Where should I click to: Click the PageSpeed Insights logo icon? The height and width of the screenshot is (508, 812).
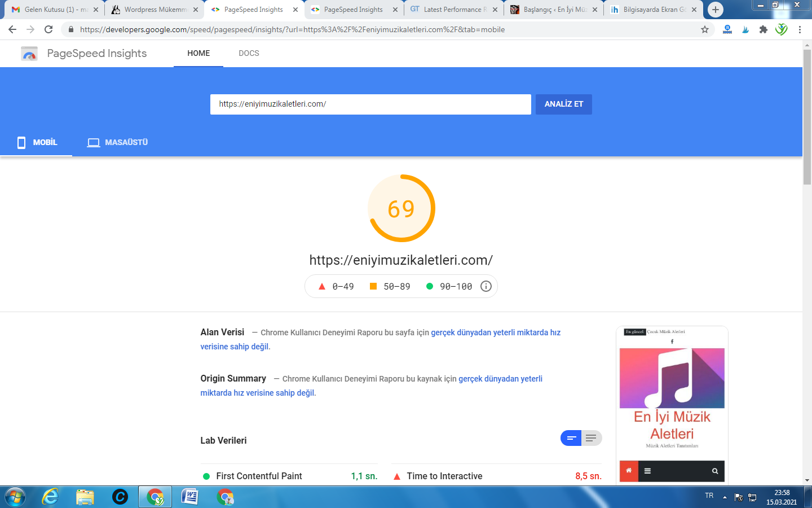click(x=29, y=54)
